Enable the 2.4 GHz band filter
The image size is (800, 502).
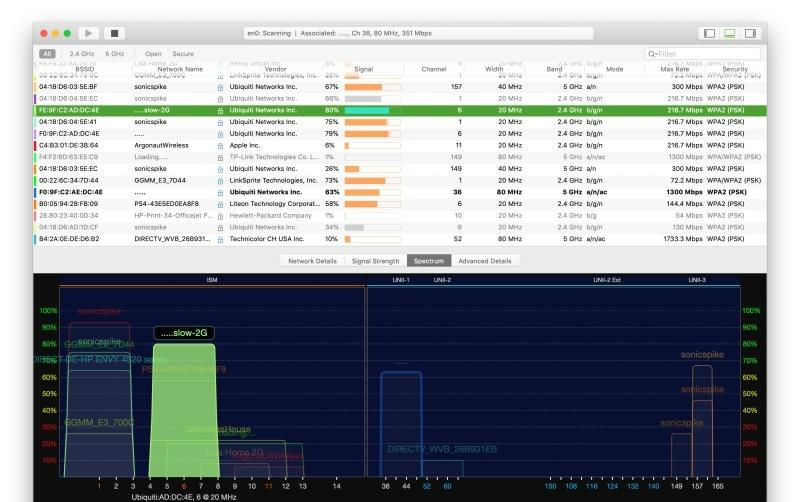[81, 54]
